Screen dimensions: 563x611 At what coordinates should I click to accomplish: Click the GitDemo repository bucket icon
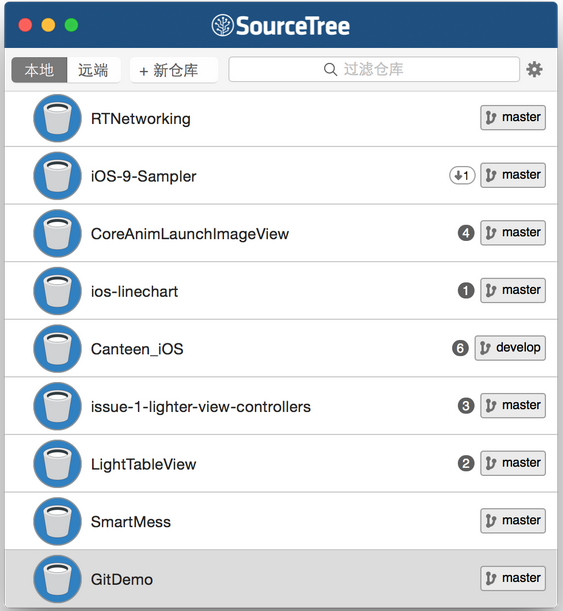[58, 579]
